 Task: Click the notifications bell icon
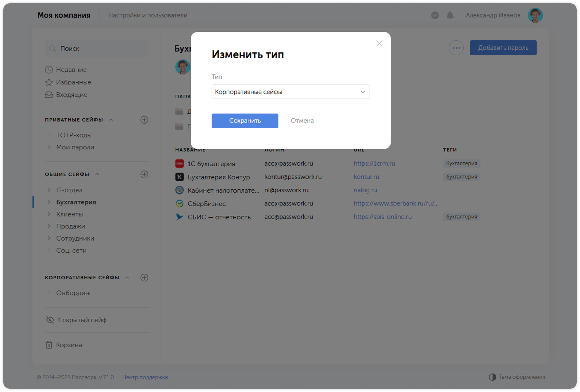(450, 15)
